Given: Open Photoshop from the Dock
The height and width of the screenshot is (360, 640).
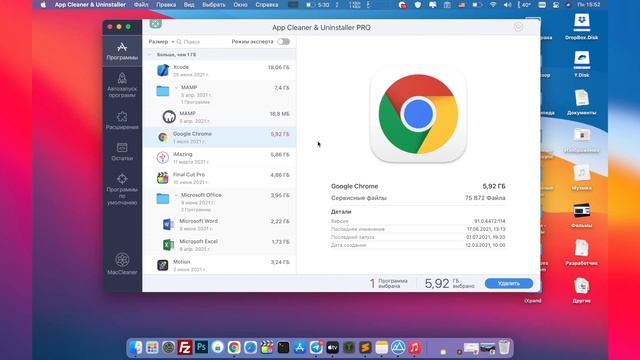Looking at the screenshot, I should [x=201, y=347].
